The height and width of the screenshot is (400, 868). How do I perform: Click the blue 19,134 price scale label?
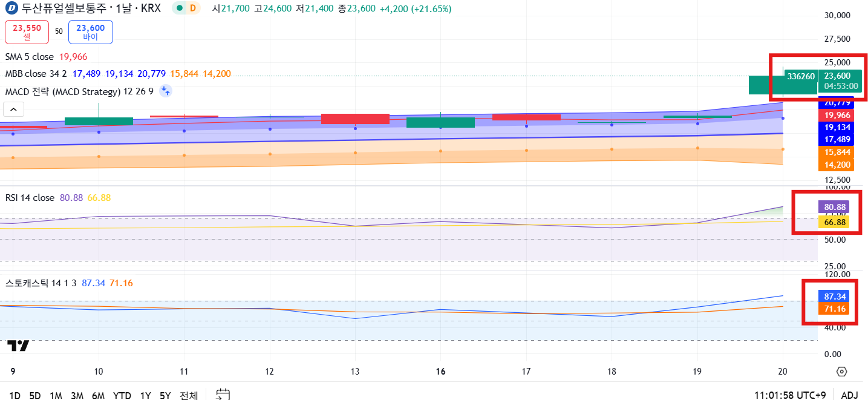coord(835,127)
